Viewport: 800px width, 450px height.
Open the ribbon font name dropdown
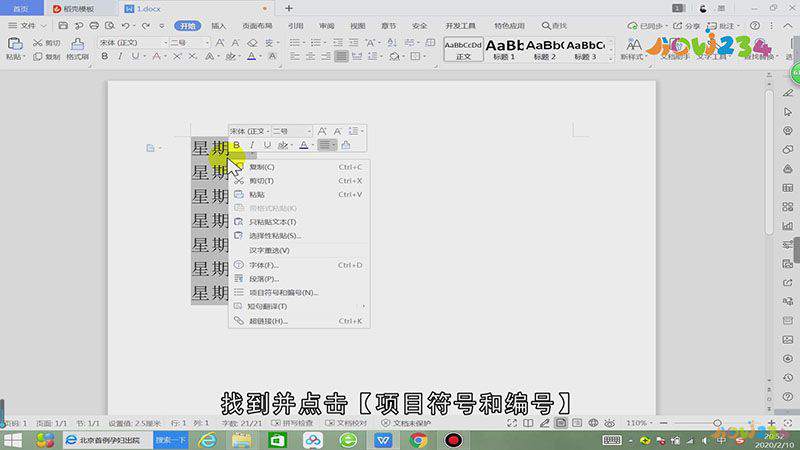point(165,43)
